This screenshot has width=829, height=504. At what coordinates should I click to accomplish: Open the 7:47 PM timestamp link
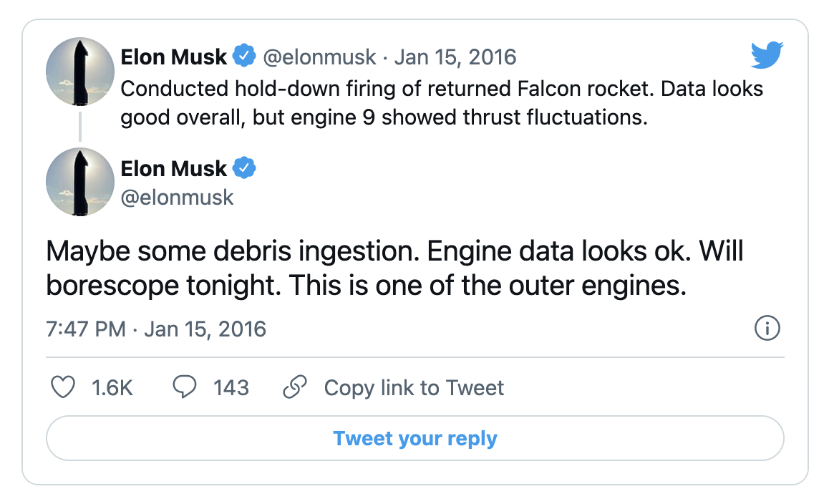point(86,329)
